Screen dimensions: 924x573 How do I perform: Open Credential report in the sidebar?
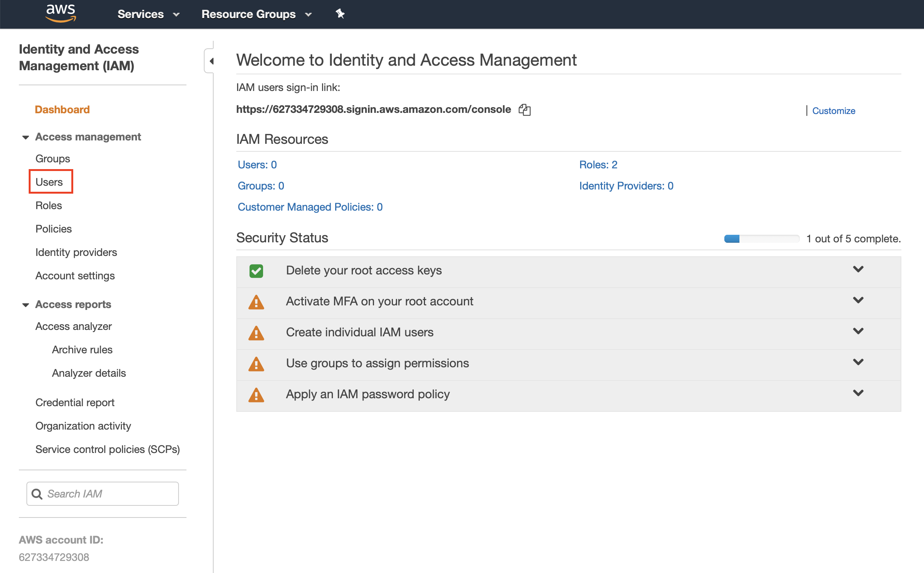coord(75,402)
